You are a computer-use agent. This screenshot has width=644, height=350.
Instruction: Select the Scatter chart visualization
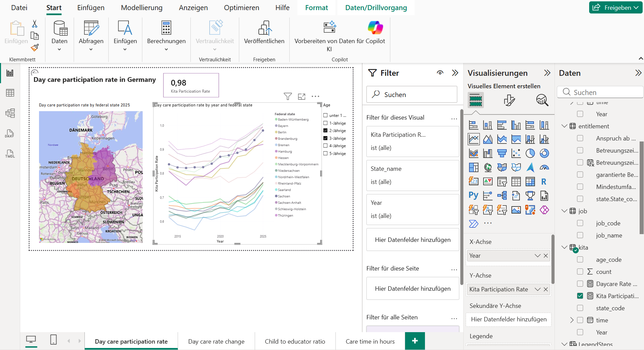pos(516,153)
